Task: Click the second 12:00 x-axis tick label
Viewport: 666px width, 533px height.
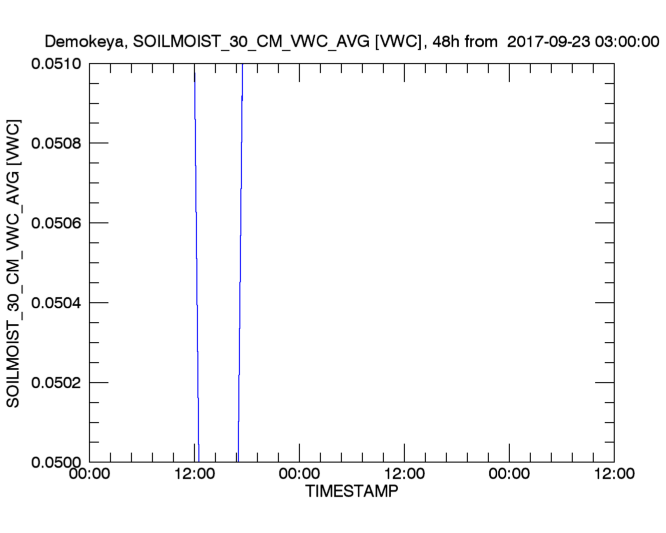Action: click(405, 476)
